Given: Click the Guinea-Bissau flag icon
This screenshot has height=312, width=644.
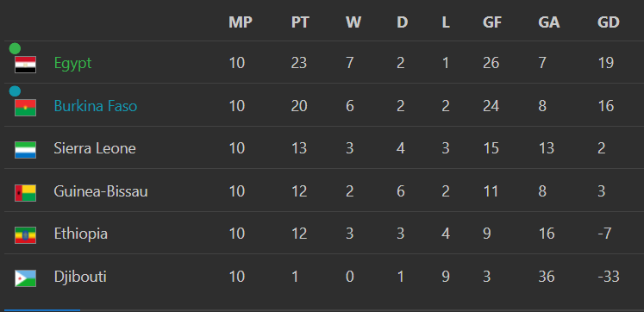Looking at the screenshot, I should point(26,193).
